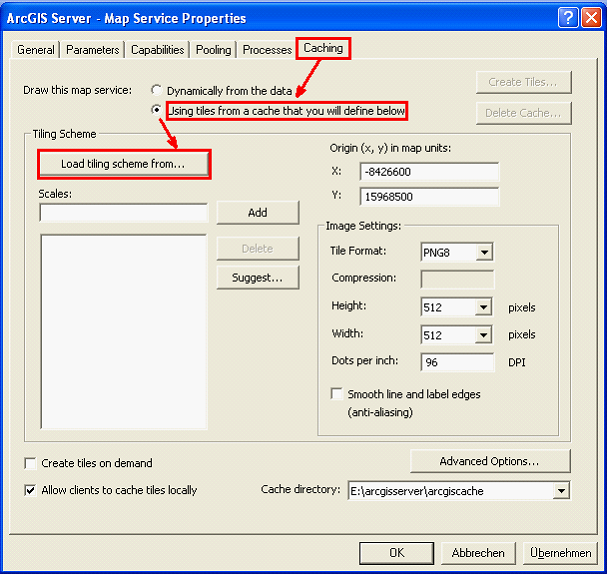Go to the Processes tab
The image size is (607, 574).
pos(267,50)
